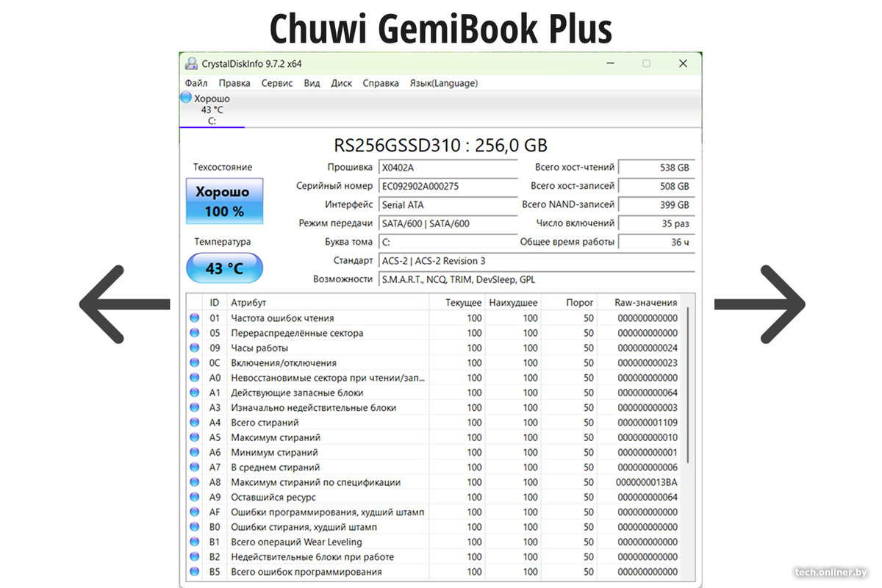
Task: Click the Текущее column header
Action: coord(457,303)
